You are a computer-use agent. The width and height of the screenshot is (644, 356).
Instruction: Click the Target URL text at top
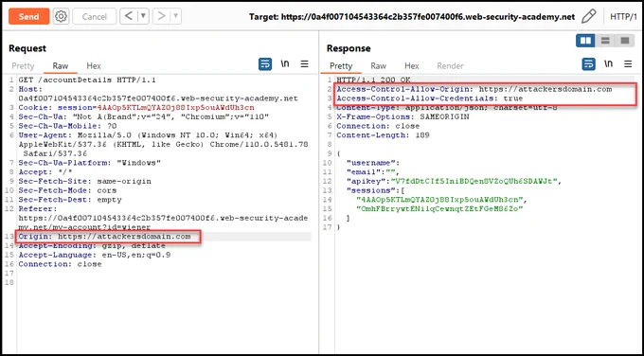click(x=412, y=17)
